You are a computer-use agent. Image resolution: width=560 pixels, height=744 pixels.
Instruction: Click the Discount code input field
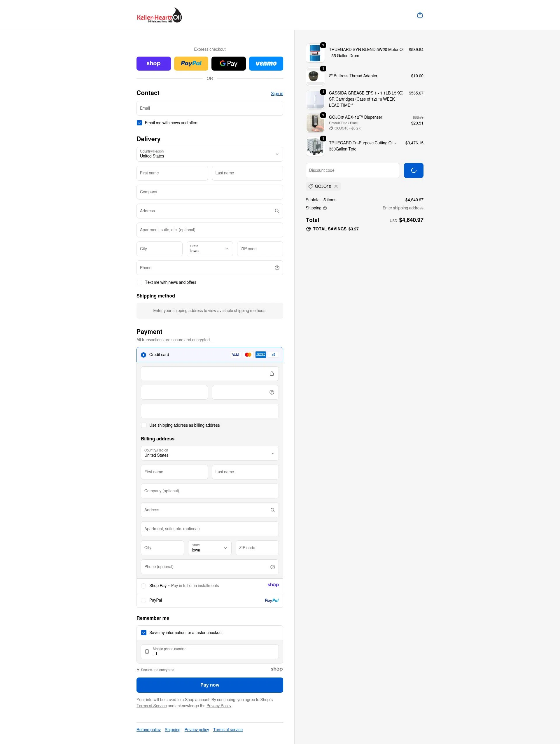pyautogui.click(x=353, y=170)
